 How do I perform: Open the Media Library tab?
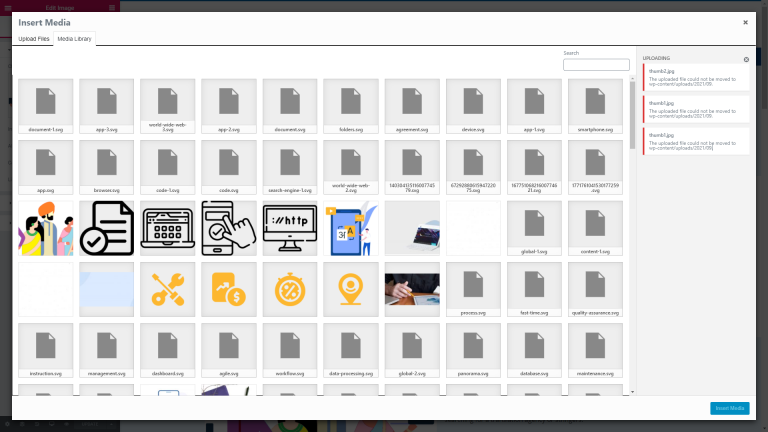coord(74,39)
